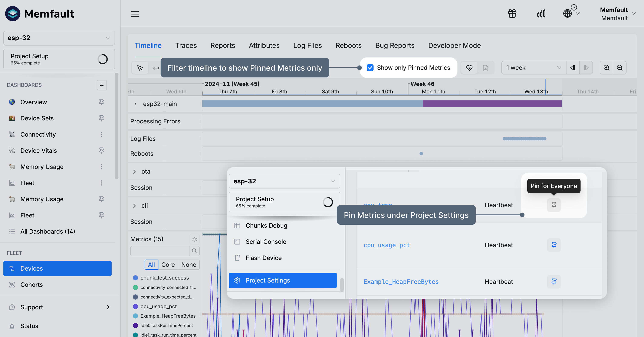Expand the esp32-main timeline row

tap(135, 104)
